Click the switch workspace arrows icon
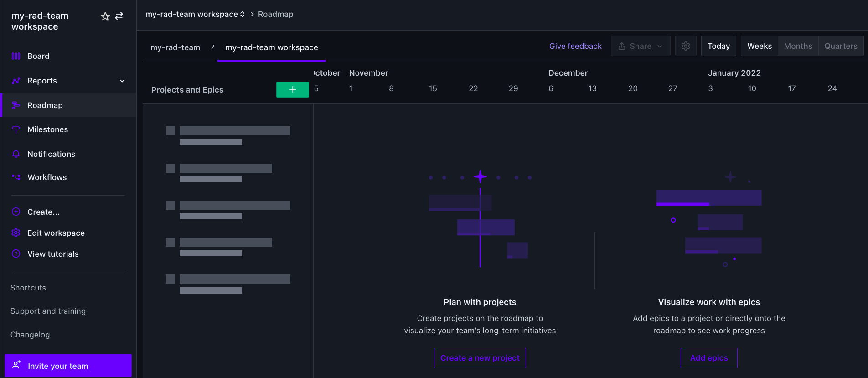Screen dimensions: 868x378 pyautogui.click(x=119, y=16)
